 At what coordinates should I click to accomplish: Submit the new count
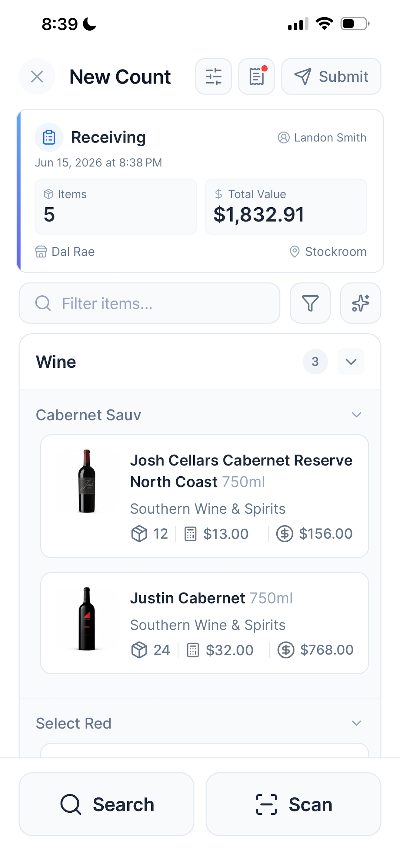coord(331,77)
